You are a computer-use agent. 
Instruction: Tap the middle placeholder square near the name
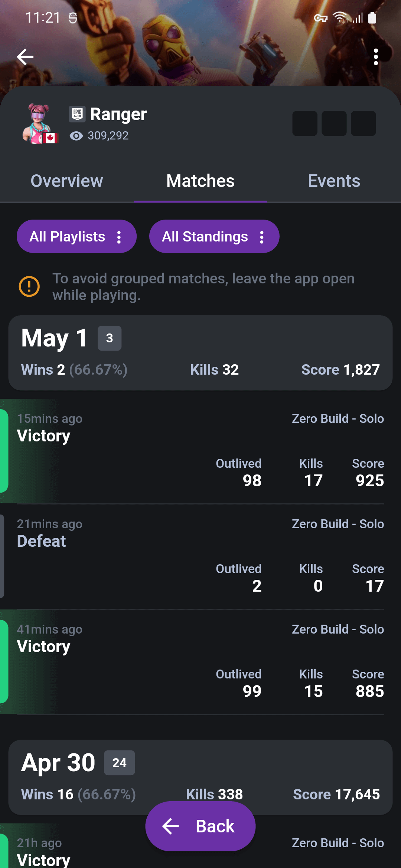click(x=334, y=124)
